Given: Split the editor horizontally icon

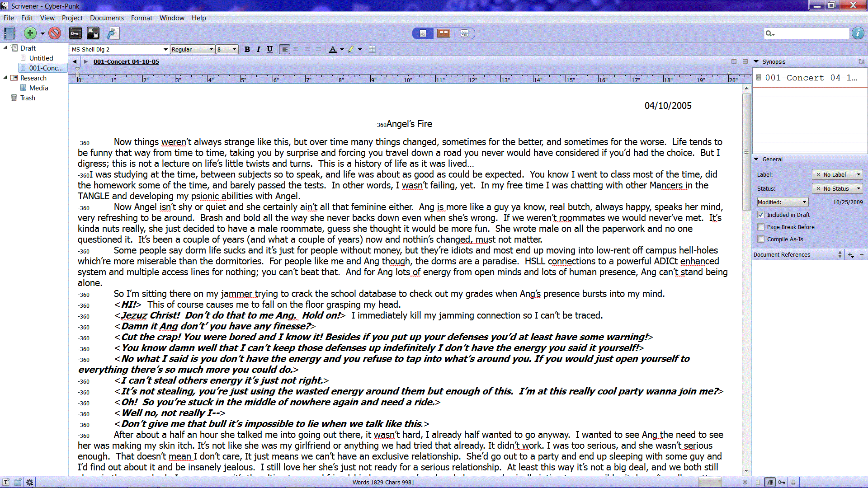Looking at the screenshot, I should pyautogui.click(x=745, y=61).
